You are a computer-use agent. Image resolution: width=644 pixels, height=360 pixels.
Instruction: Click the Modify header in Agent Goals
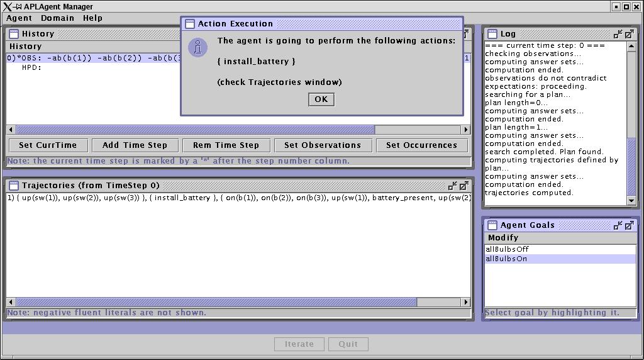(503, 238)
